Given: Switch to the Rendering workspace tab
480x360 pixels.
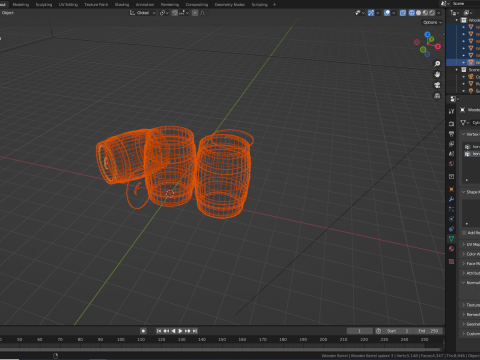Looking at the screenshot, I should point(170,4).
